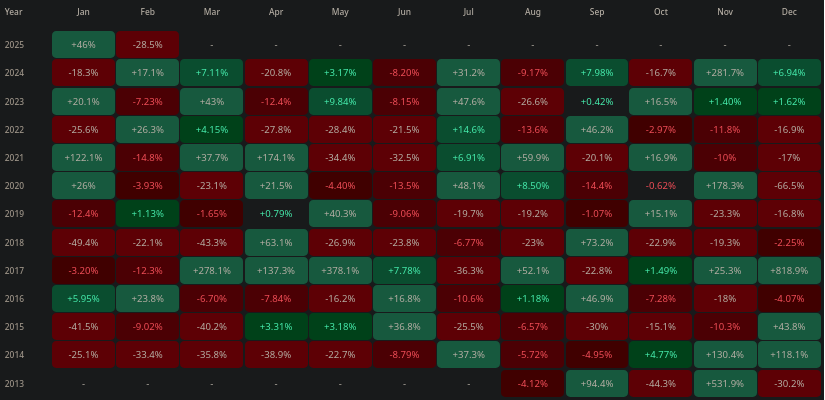825x400 pixels.
Task: Click the Jul column header
Action: click(468, 12)
